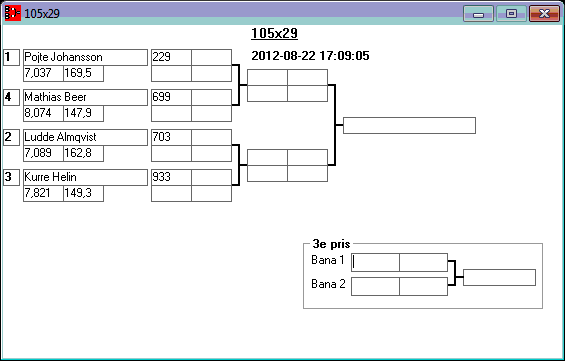Maximize the 105x29 window
Screen dimensions: 565x361
511,14
